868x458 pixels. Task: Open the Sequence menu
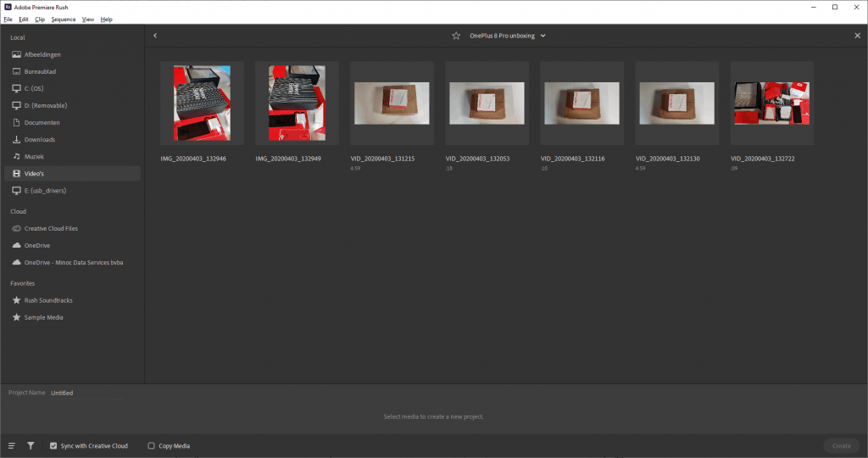point(63,20)
